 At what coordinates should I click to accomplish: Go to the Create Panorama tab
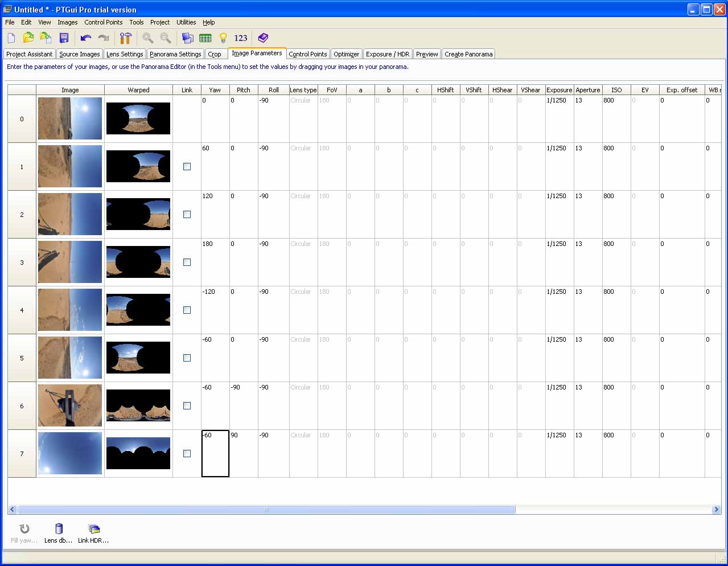pyautogui.click(x=468, y=54)
